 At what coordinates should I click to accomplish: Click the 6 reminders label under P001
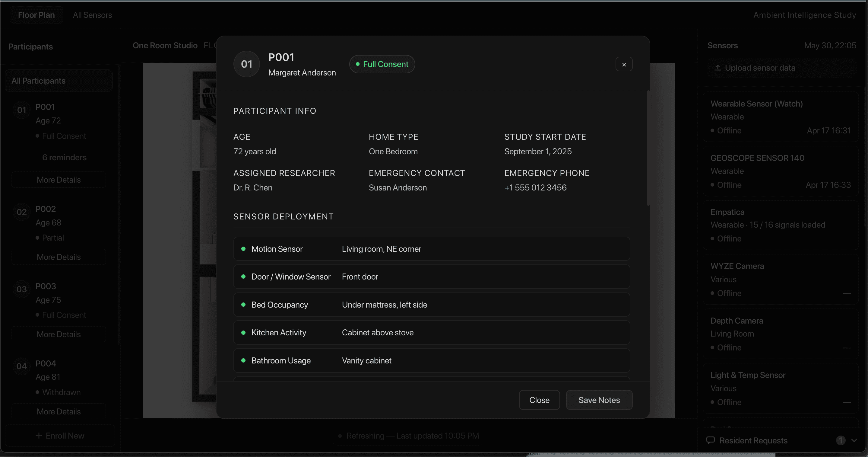click(x=64, y=158)
